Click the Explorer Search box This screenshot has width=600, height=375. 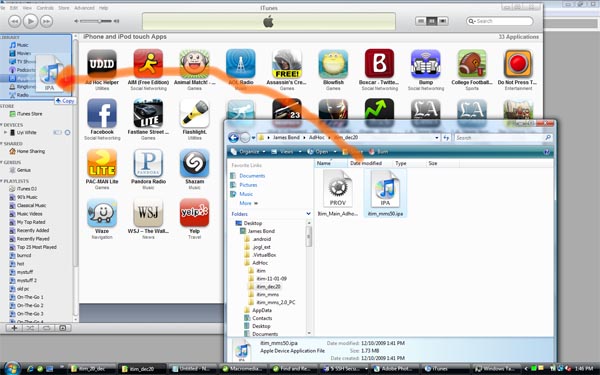pos(503,137)
